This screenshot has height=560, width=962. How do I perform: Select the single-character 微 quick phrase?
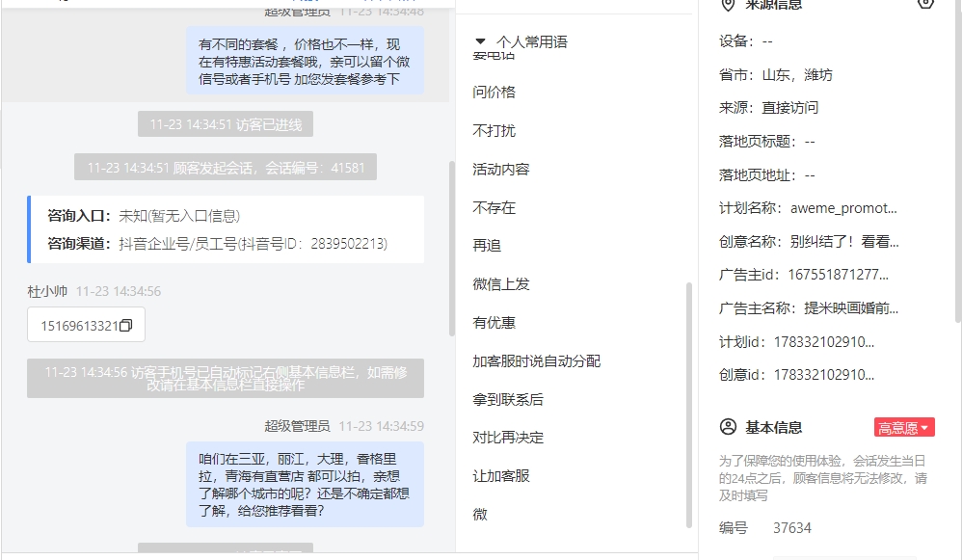coord(480,514)
